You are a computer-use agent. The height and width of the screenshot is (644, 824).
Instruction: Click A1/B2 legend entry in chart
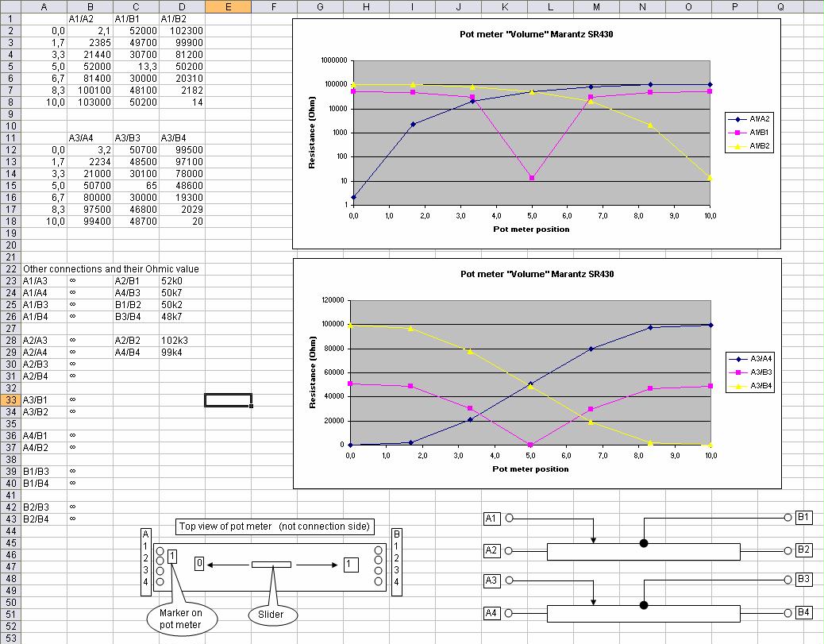[749, 146]
